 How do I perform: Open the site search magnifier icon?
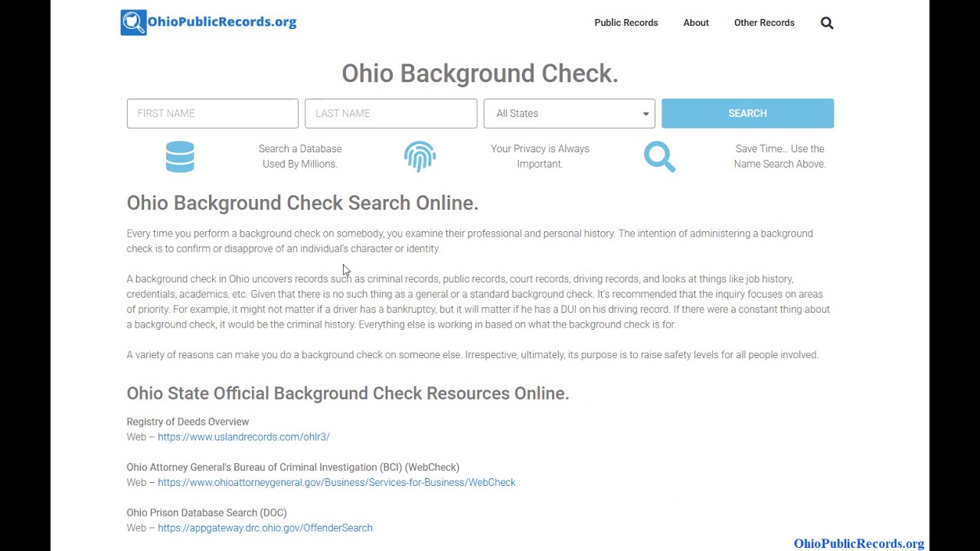coord(827,23)
